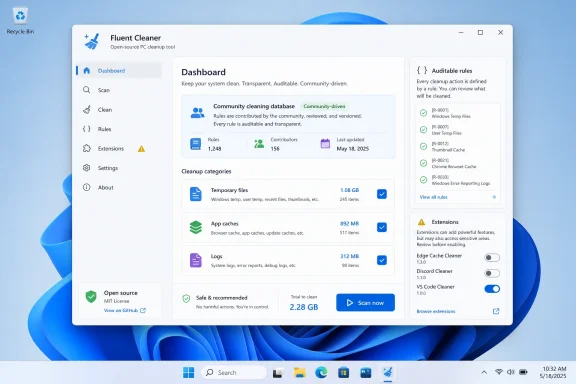The height and width of the screenshot is (384, 576).
Task: Select the Thumbnail Cache rule
Action: 458,147
